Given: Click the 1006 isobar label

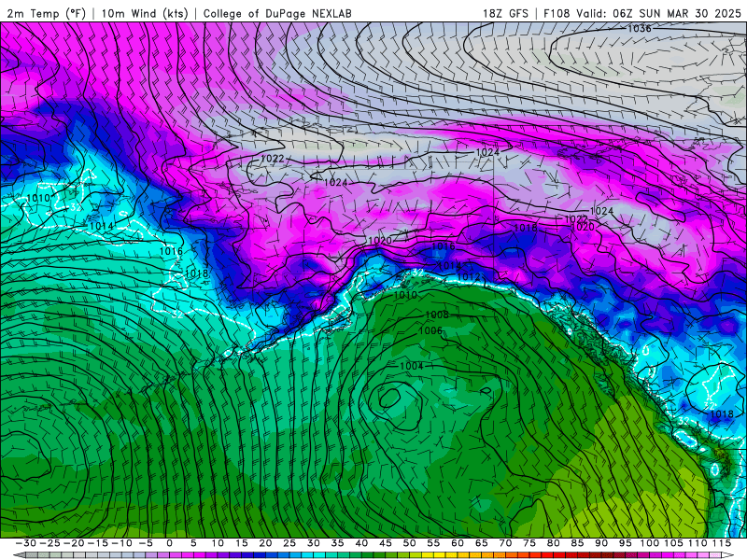Looking at the screenshot, I should (x=430, y=330).
